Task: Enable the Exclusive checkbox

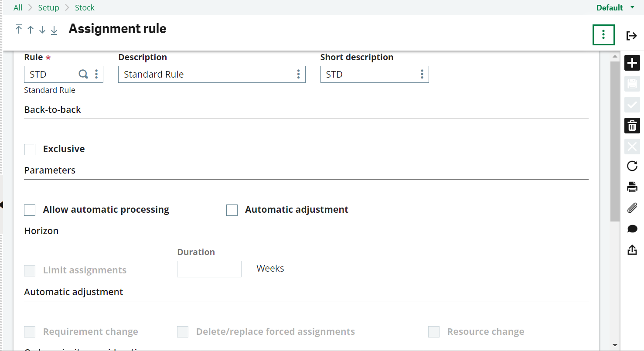Action: pyautogui.click(x=29, y=149)
